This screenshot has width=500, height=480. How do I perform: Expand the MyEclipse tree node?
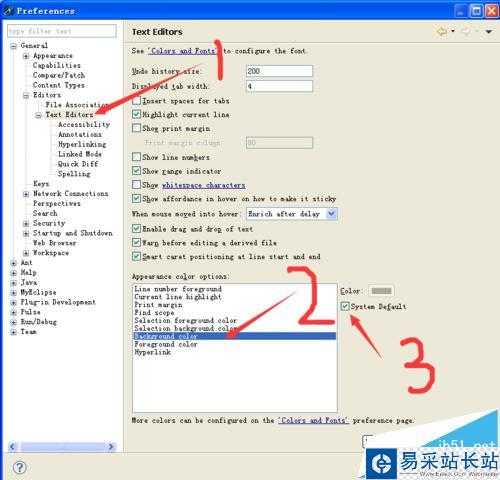pos(13,293)
